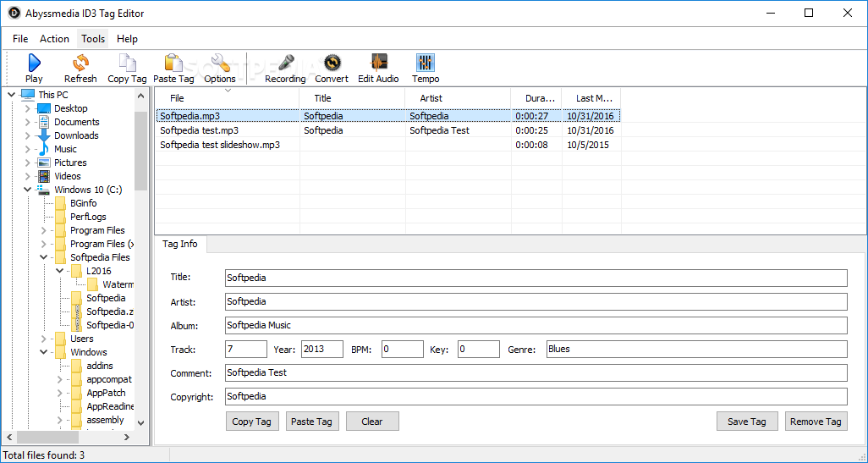Collapse the This PC node

coord(12,95)
